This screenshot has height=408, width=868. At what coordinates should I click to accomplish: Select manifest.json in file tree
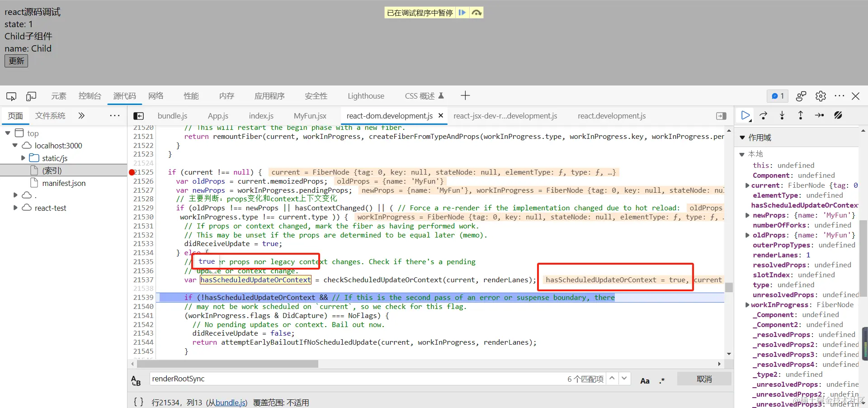coord(64,183)
